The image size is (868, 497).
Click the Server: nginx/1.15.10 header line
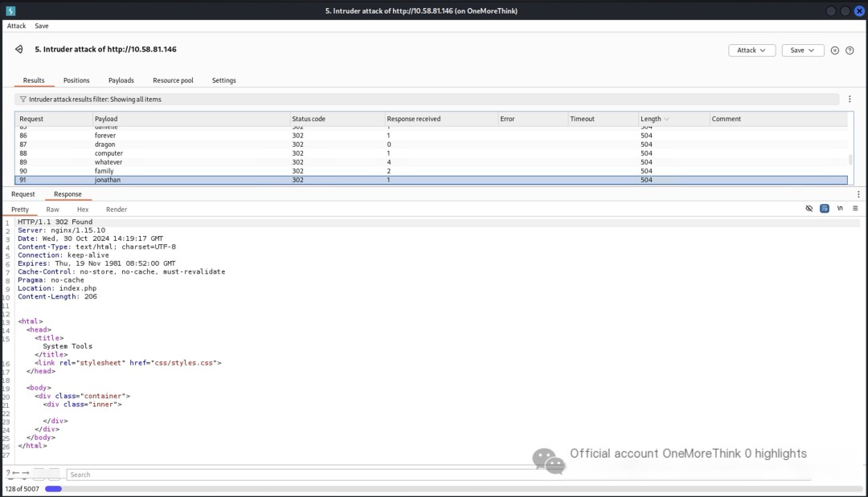pyautogui.click(x=61, y=230)
